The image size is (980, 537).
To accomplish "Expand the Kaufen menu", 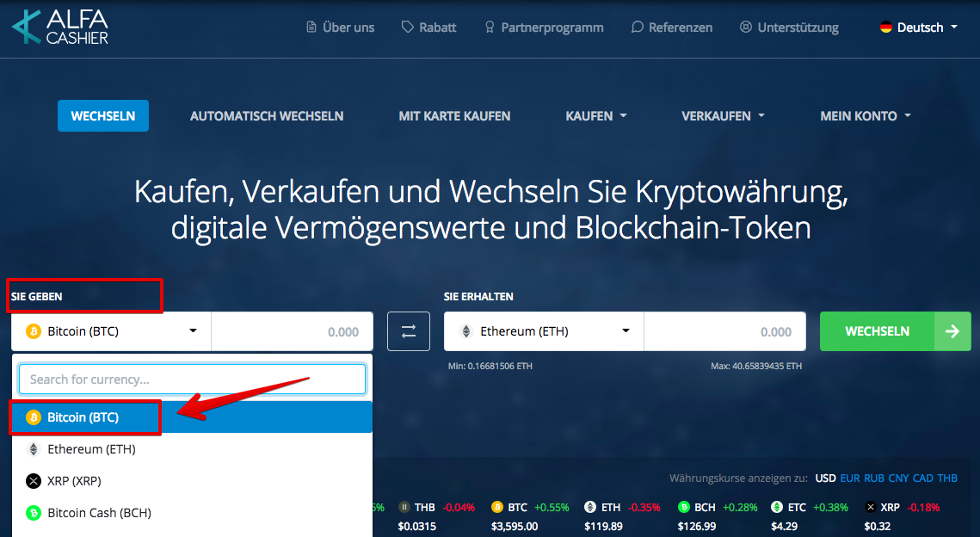I will (596, 115).
